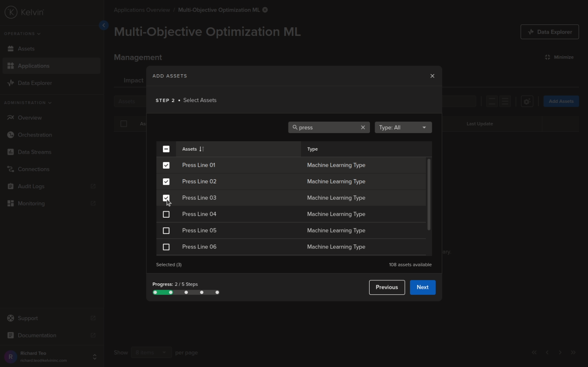Go to Support in the sidebar
Screen dimensions: 588x367
(x=28, y=318)
